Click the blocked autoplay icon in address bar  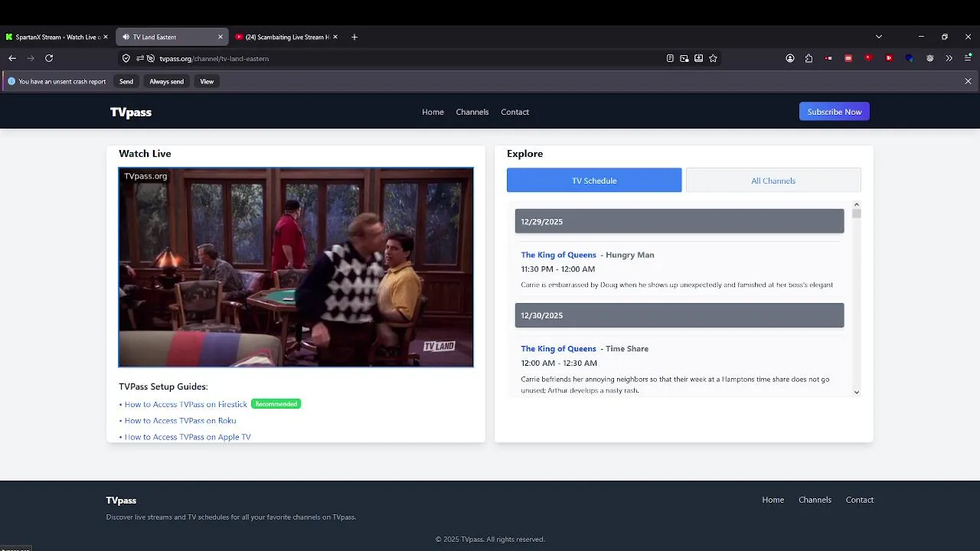click(x=151, y=58)
